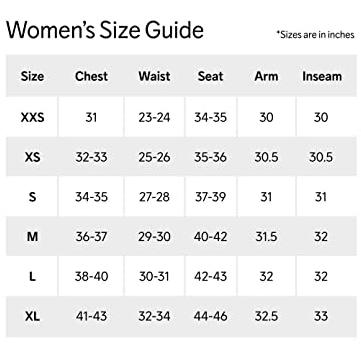Screen dimensions: 361x361
Task: Click the S waist value 27-28
Action: [154, 197]
